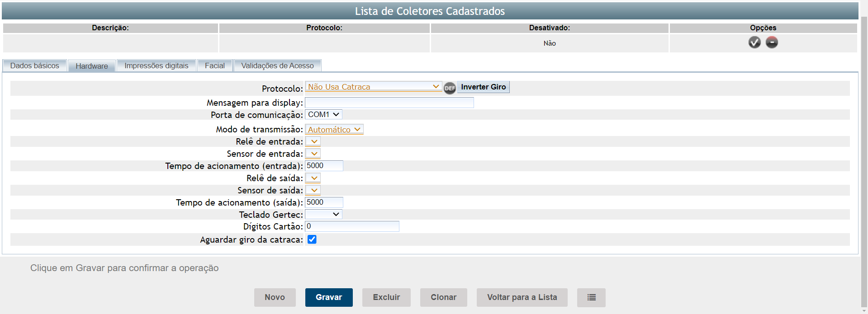Viewport: 868px width, 314px height.
Task: Open the Modo de transmissão dropdown
Action: 334,130
